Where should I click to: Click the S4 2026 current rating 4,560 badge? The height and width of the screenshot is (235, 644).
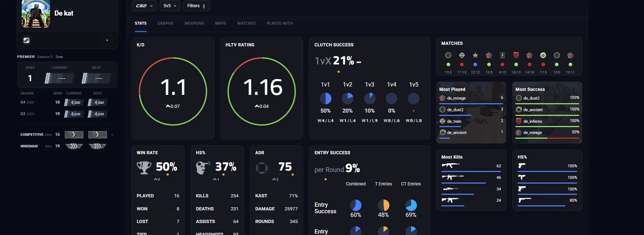click(74, 102)
